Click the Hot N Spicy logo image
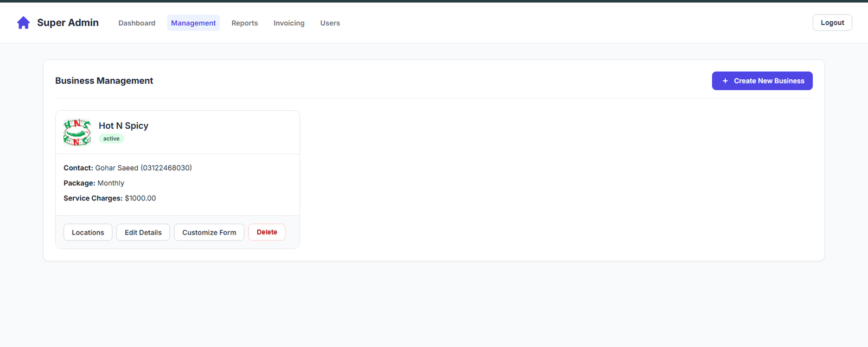The width and height of the screenshot is (868, 347). click(77, 132)
